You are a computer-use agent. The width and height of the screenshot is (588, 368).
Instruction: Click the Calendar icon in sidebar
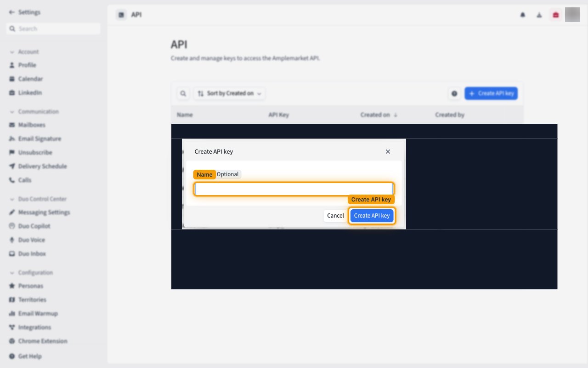click(12, 79)
